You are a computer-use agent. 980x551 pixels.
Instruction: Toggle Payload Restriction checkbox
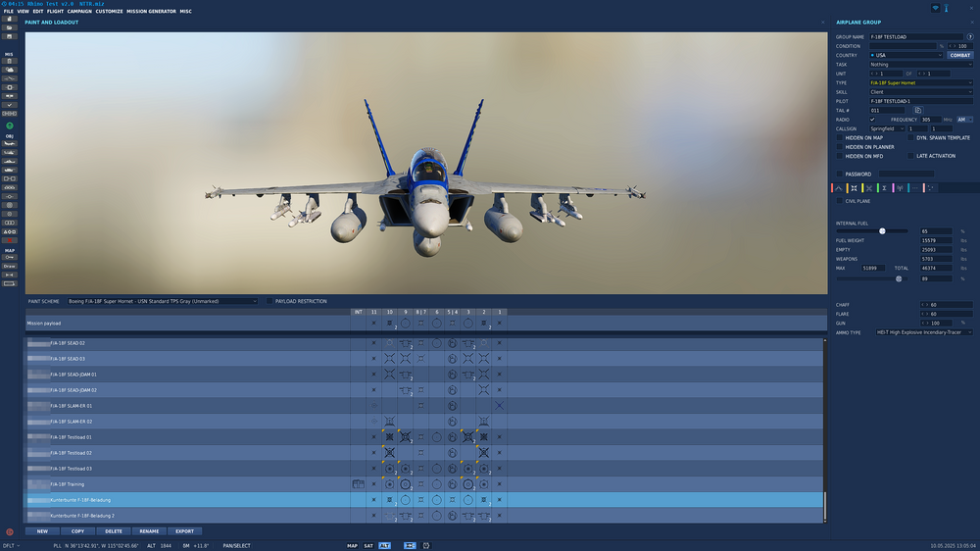point(269,301)
